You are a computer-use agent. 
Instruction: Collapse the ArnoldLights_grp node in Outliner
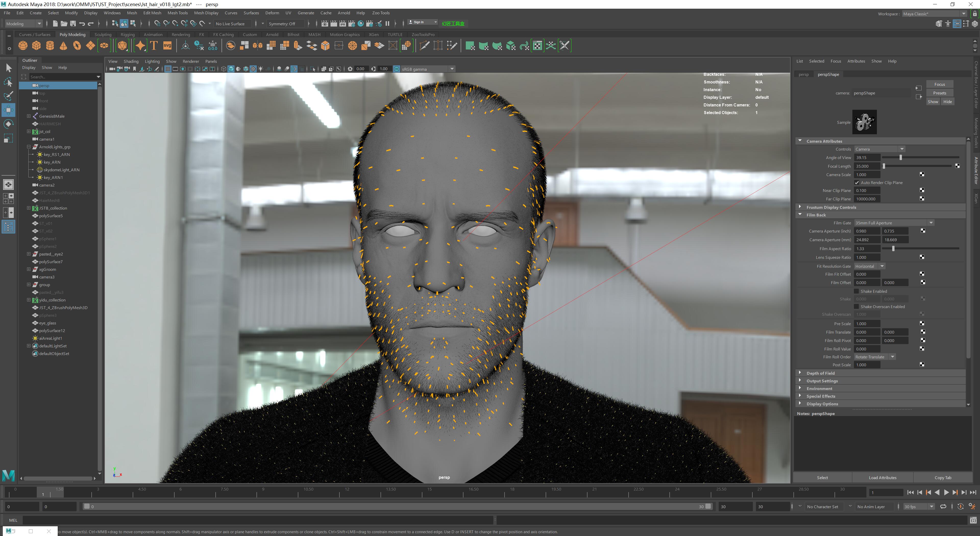pyautogui.click(x=29, y=147)
